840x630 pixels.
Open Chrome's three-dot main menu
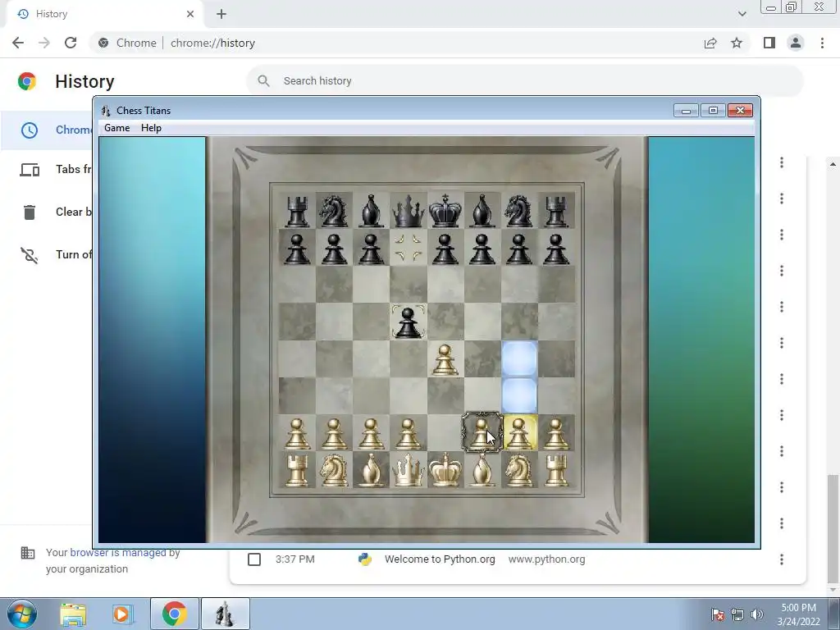point(822,43)
